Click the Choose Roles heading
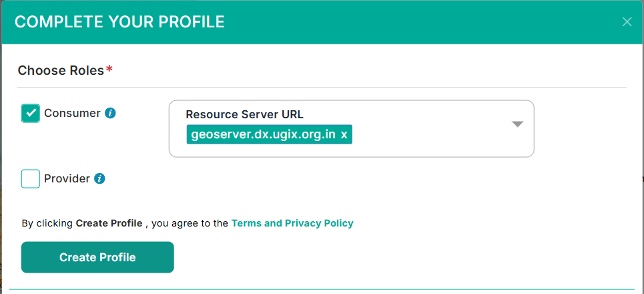This screenshot has height=294, width=644. tap(61, 70)
